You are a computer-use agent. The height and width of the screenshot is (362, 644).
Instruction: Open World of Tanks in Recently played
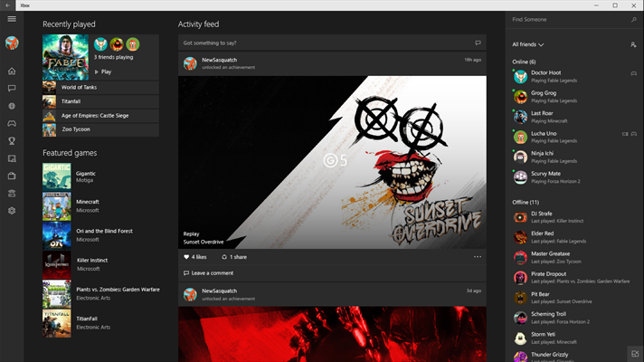pos(100,87)
